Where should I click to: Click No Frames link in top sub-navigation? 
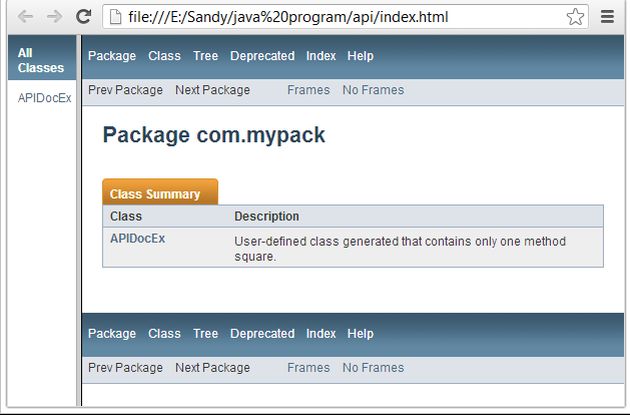pyautogui.click(x=373, y=90)
